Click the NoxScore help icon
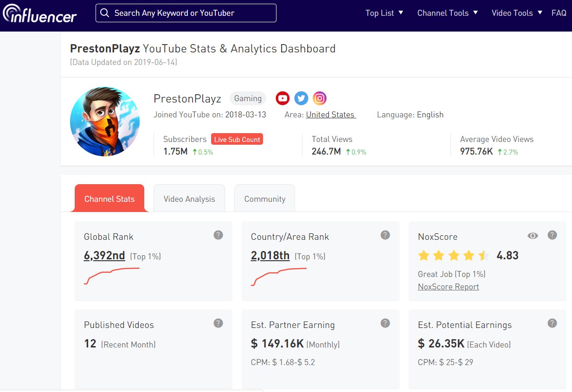 (x=552, y=235)
